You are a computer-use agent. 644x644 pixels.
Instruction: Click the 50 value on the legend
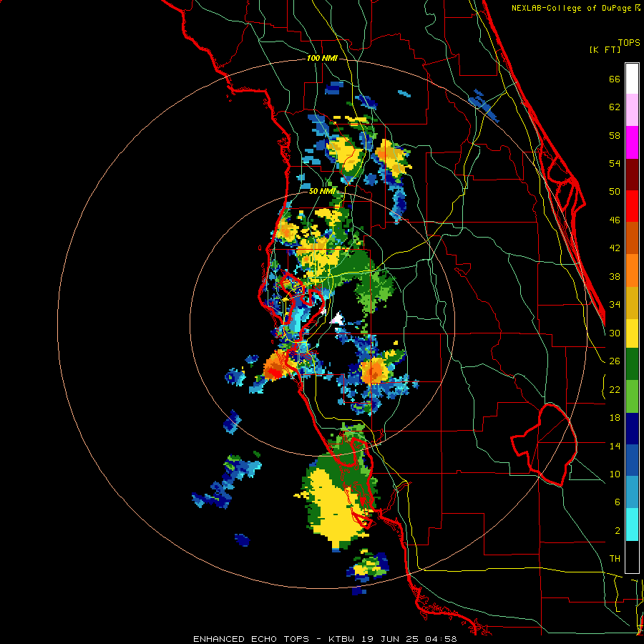[x=615, y=192]
